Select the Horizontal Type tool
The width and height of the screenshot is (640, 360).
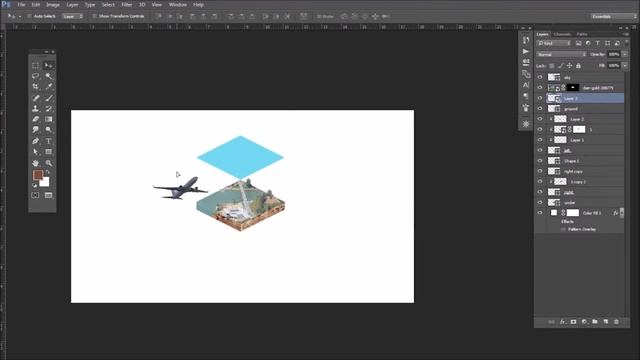coord(49,141)
